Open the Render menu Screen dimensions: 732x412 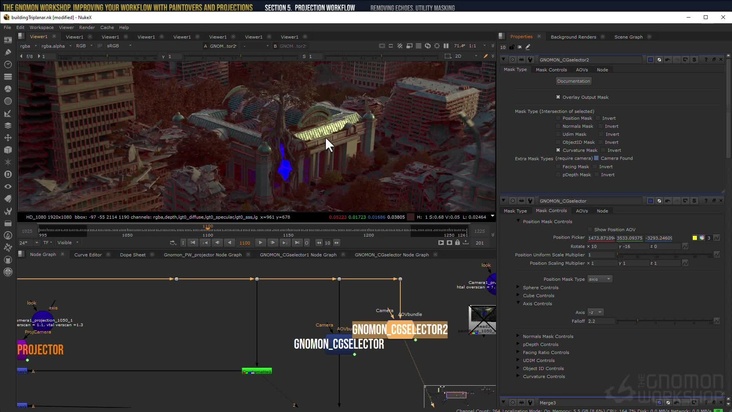(x=87, y=28)
